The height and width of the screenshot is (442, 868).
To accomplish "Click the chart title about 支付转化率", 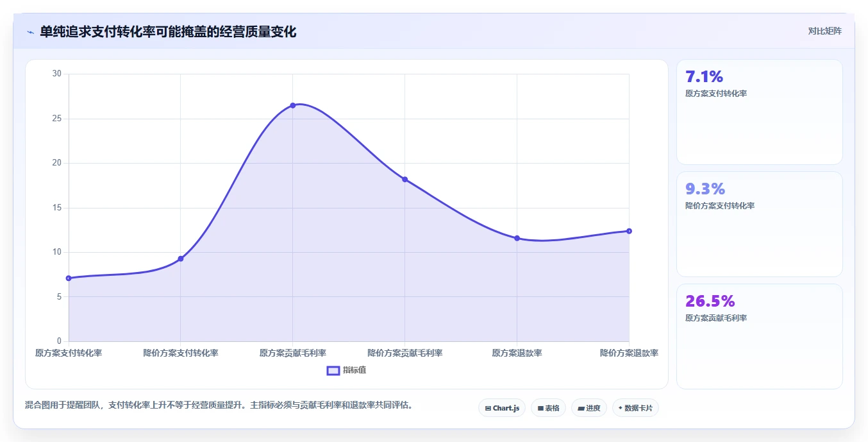I will (x=168, y=31).
